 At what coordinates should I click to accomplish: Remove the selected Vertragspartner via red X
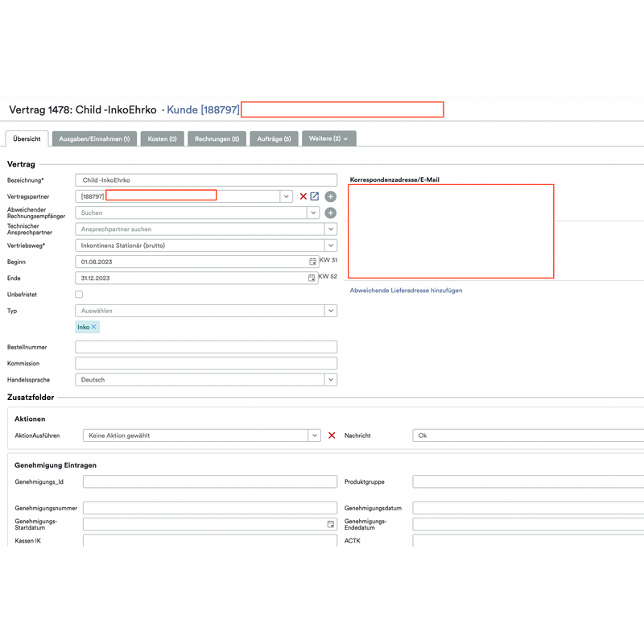303,196
